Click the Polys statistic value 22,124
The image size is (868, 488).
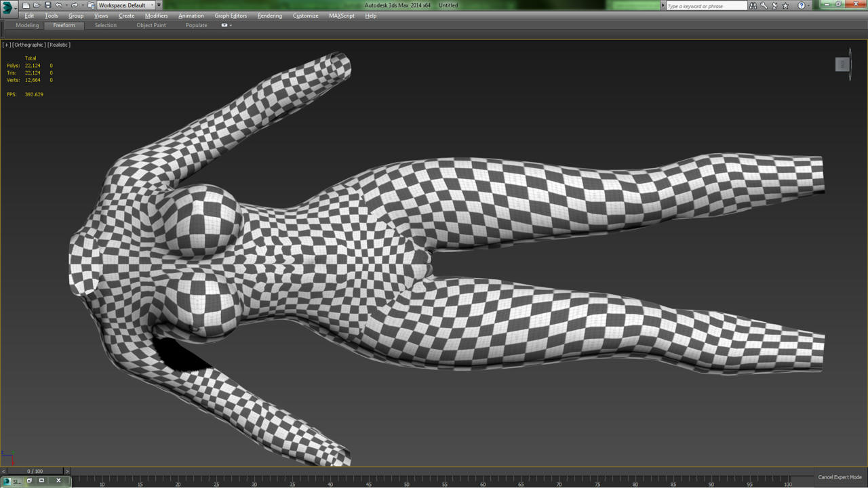33,66
